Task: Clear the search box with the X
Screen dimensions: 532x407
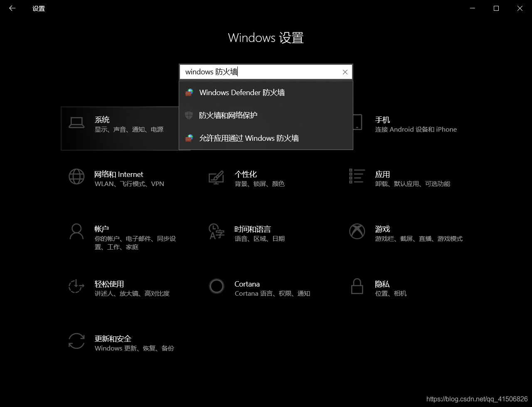Action: pyautogui.click(x=345, y=72)
